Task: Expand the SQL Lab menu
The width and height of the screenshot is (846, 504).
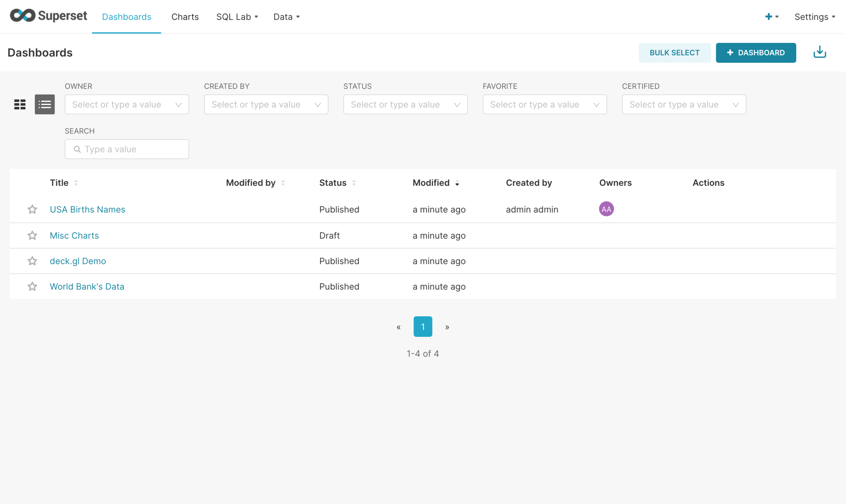Action: click(237, 17)
